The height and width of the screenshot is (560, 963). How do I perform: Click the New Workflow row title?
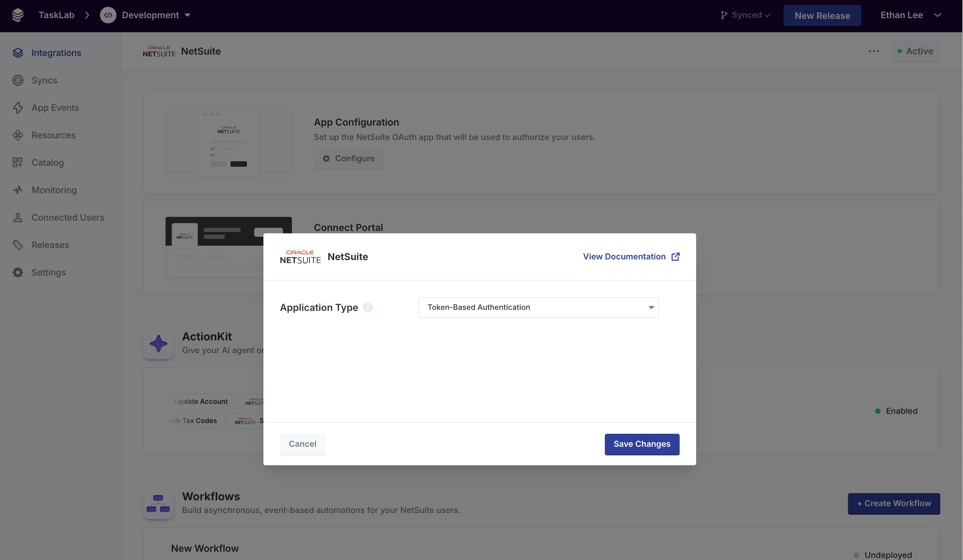[205, 549]
